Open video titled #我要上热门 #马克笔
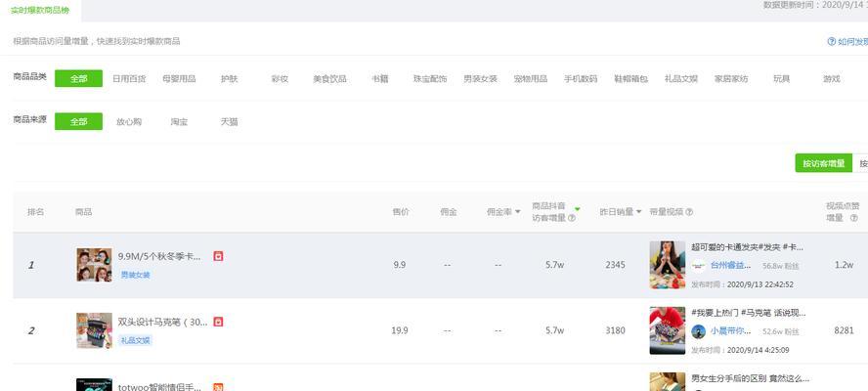 coord(749,313)
